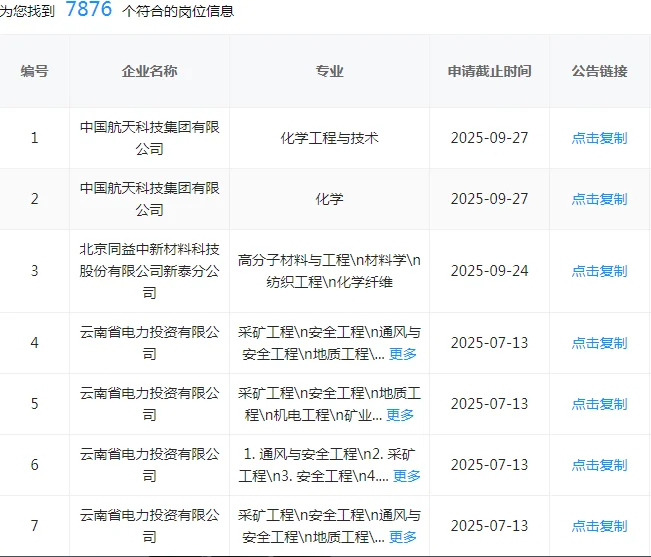Select row 6 major text 通风与安全工程
The height and width of the screenshot is (557, 651).
pos(308,454)
